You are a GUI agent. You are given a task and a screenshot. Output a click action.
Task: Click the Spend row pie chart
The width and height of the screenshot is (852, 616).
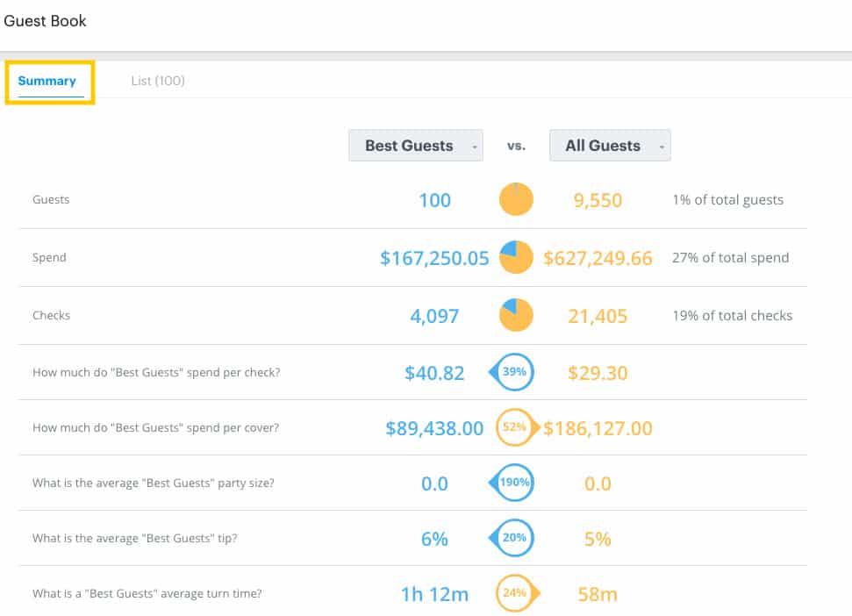516,257
